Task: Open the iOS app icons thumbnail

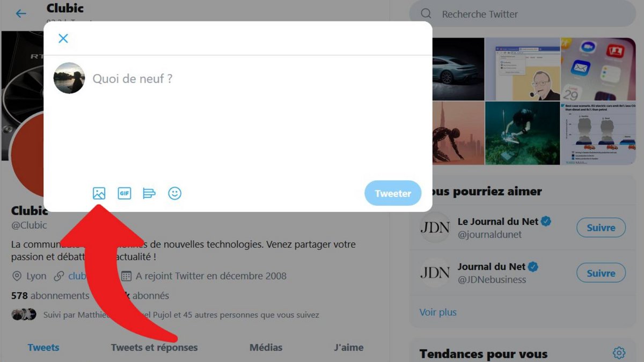Action: coord(598,69)
